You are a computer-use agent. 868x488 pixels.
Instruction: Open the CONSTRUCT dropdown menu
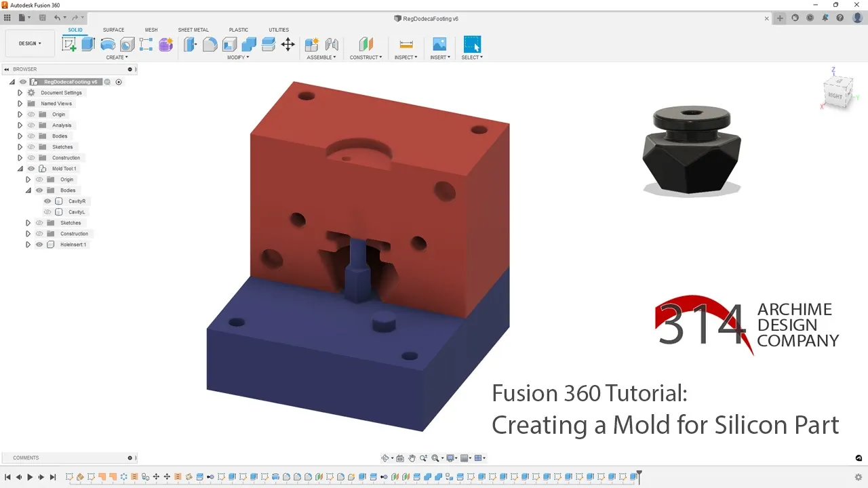click(366, 58)
